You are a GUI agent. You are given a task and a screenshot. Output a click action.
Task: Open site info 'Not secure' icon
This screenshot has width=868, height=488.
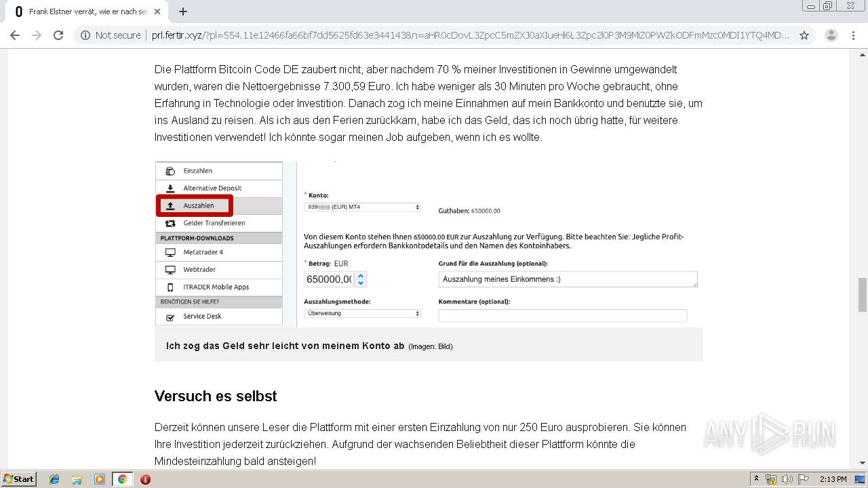[x=85, y=35]
